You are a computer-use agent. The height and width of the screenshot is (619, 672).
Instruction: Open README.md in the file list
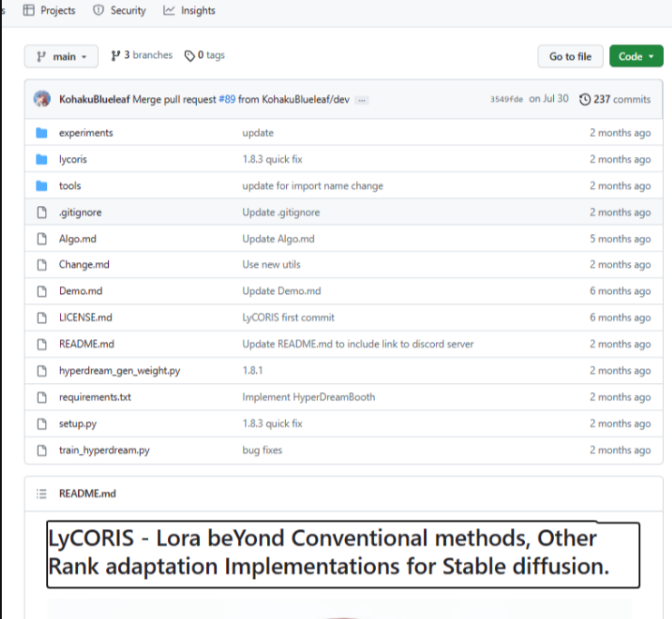tap(86, 344)
